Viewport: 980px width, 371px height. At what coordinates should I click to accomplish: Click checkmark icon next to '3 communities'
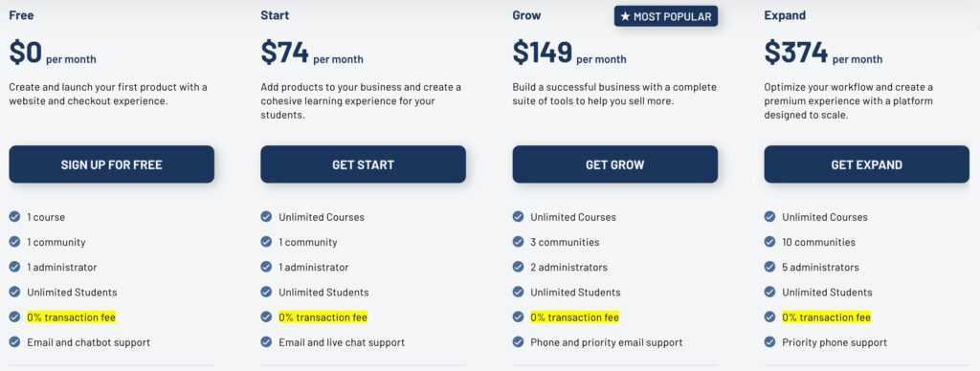(518, 242)
